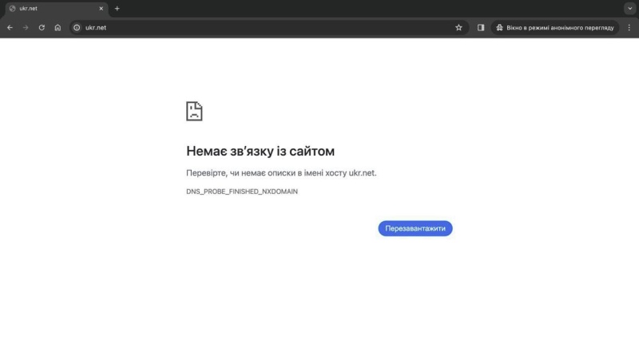Image resolution: width=639 pixels, height=364 pixels.
Task: Click the hint text about host ukr.net
Action: tap(280, 173)
